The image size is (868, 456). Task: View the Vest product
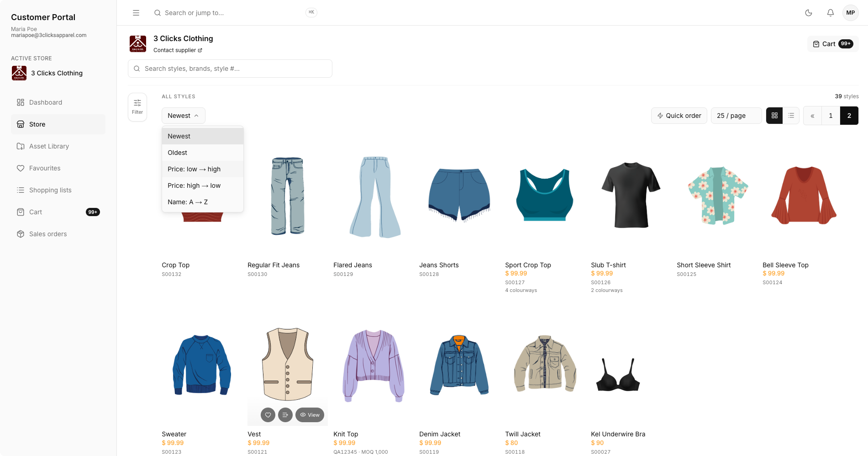point(310,415)
